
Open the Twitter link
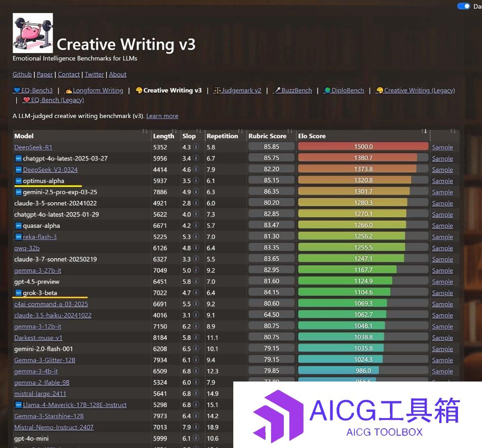point(94,74)
